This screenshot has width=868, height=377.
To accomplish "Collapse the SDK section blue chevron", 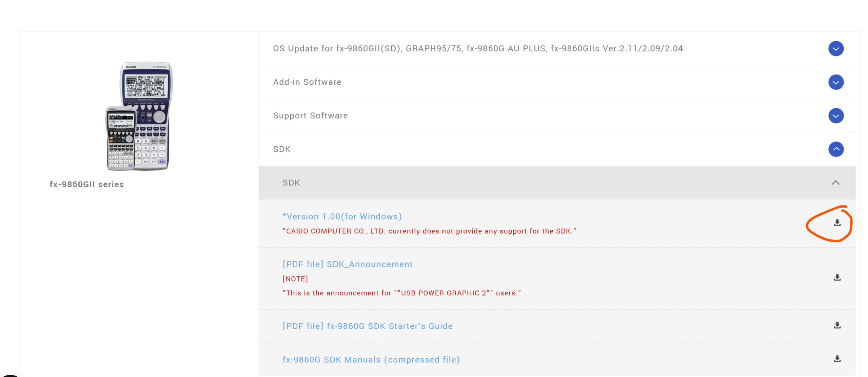I will point(835,149).
